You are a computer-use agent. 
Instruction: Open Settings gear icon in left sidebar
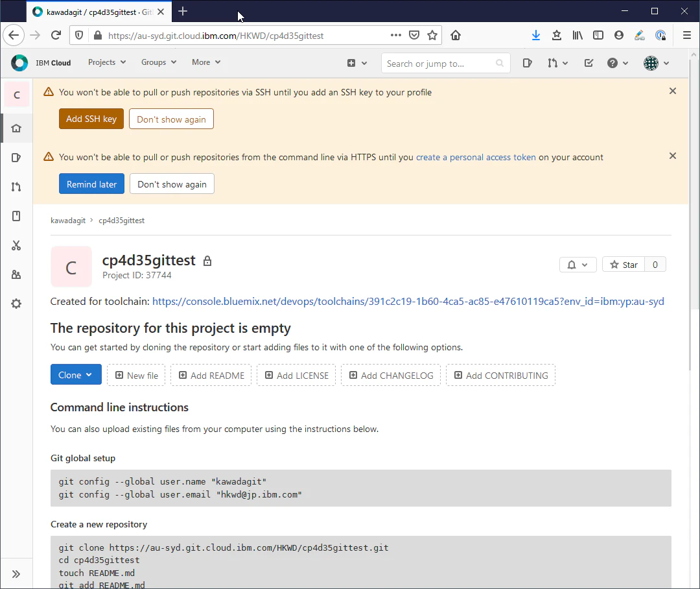tap(16, 304)
